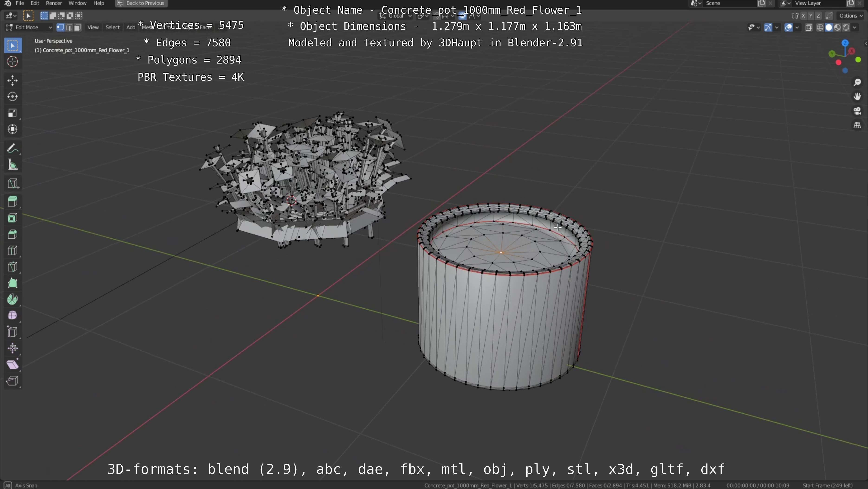868x489 pixels.
Task: Toggle Z axis mesh mirror
Action: 819,16
